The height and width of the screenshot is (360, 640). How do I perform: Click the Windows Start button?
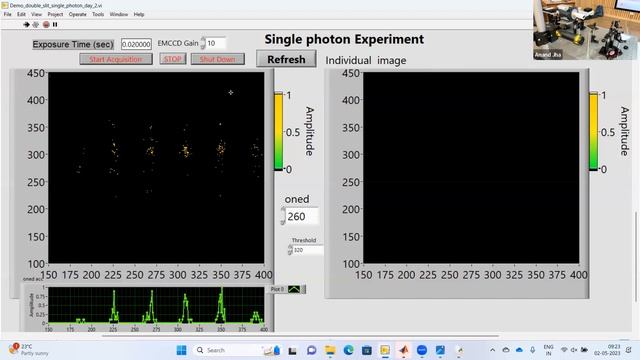(182, 350)
